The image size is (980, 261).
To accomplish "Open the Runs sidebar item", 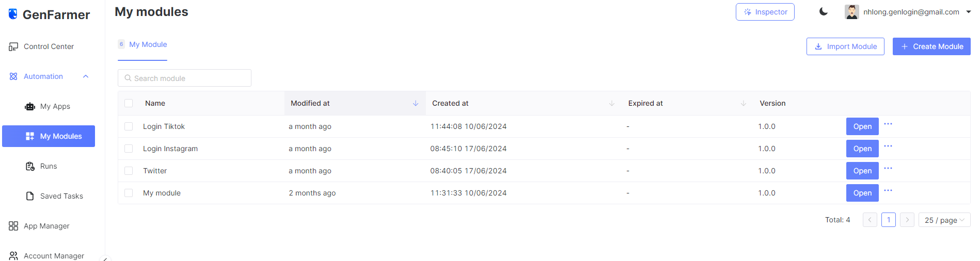I will [x=49, y=166].
